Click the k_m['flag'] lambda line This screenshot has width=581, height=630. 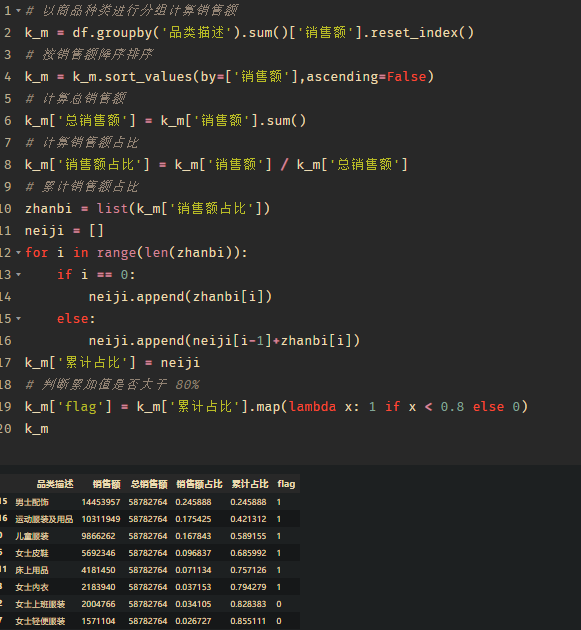tap(276, 407)
